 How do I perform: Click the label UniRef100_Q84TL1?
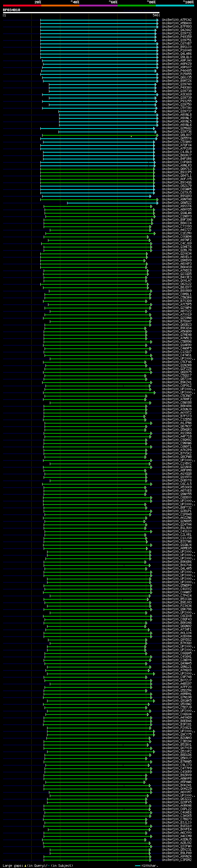pyautogui.click(x=177, y=176)
